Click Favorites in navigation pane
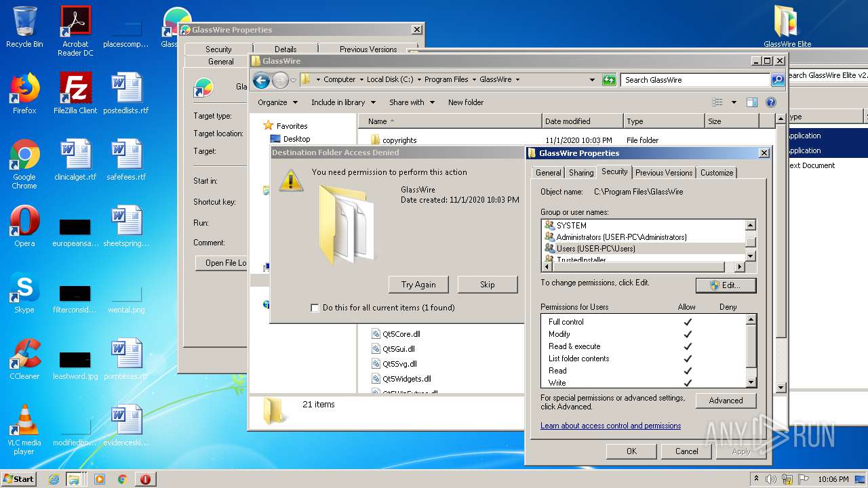The height and width of the screenshot is (488, 868). pyautogui.click(x=285, y=126)
